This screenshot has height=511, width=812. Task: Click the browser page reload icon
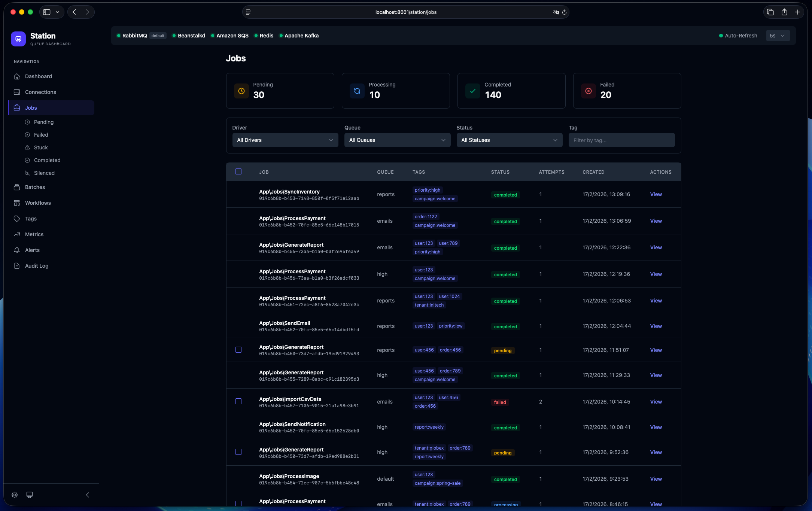(x=565, y=12)
